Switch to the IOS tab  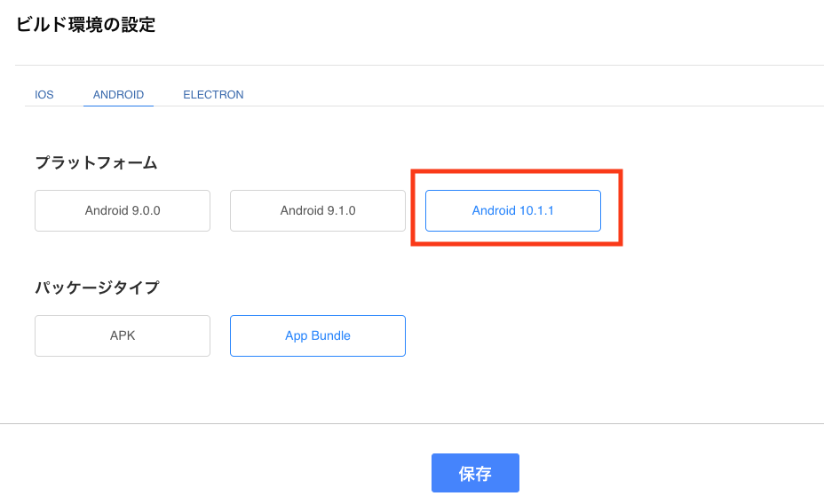pos(44,94)
